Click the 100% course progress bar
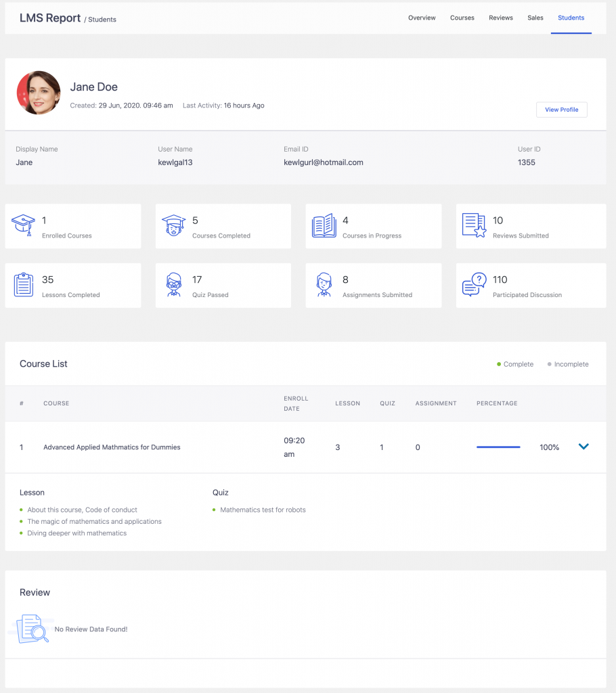The height and width of the screenshot is (693, 616). (x=498, y=447)
